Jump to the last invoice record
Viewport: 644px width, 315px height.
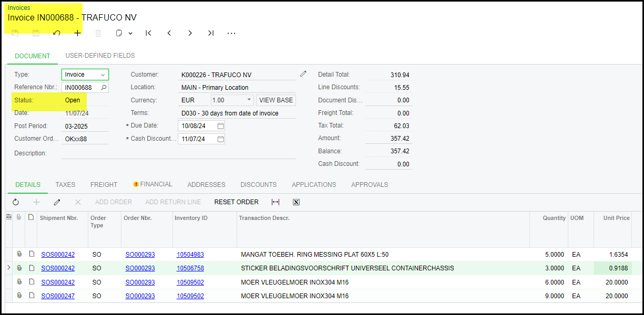[210, 33]
